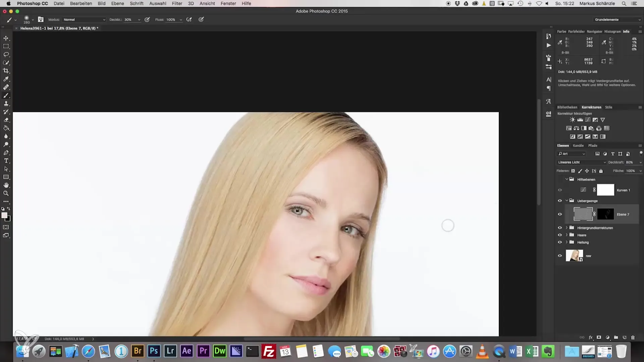Select the Type tool
The image size is (644, 362).
coord(6,161)
